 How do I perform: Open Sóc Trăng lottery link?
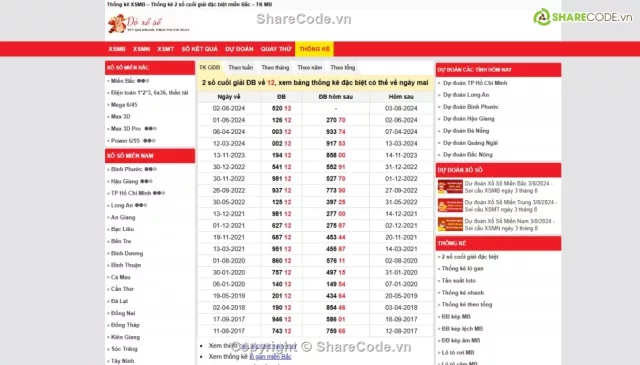(124, 349)
